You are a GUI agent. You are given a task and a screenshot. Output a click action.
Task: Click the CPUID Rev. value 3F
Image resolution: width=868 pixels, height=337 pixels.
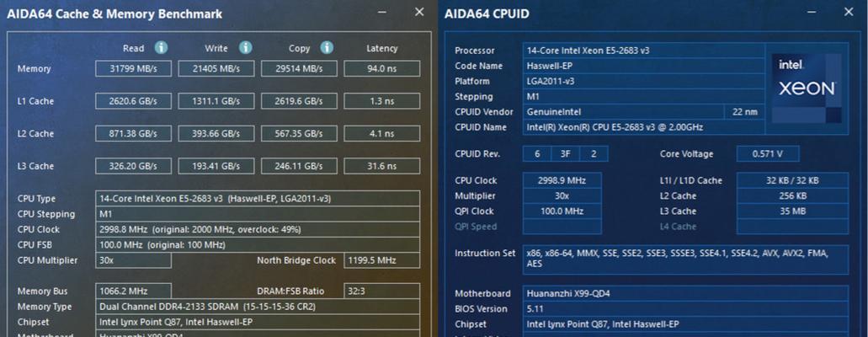pyautogui.click(x=565, y=154)
